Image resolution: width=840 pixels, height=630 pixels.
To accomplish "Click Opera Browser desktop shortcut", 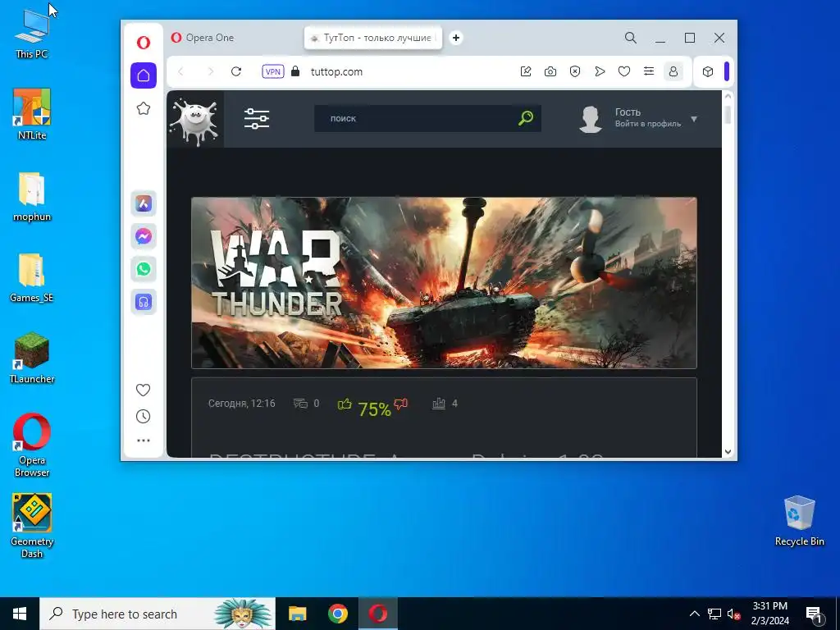I will click(32, 445).
